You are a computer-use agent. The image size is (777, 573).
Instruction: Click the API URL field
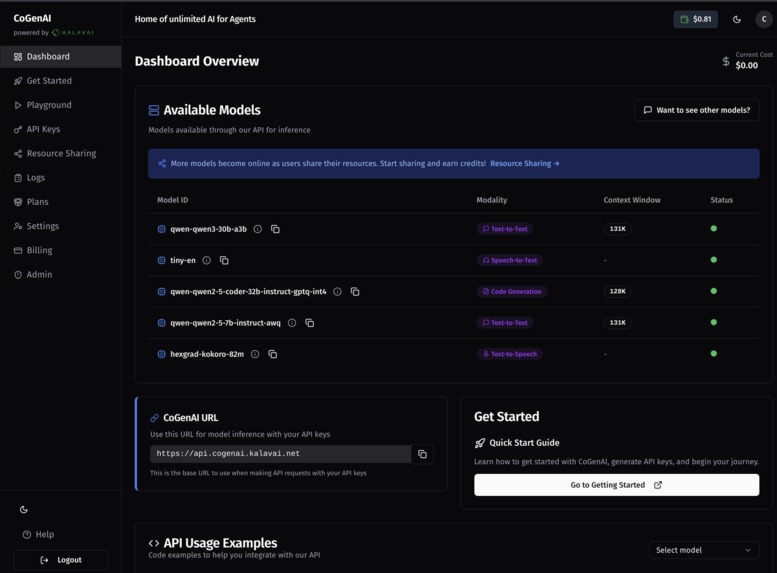[x=280, y=454]
